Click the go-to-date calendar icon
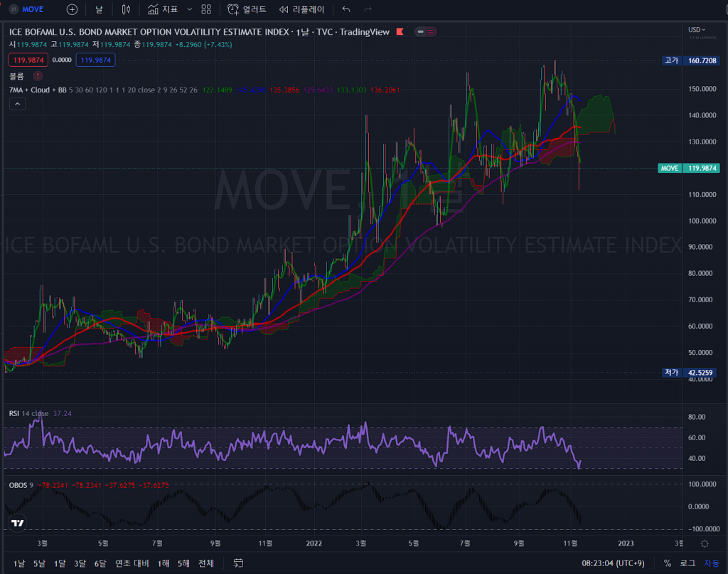This screenshot has height=574, width=728. (238, 563)
